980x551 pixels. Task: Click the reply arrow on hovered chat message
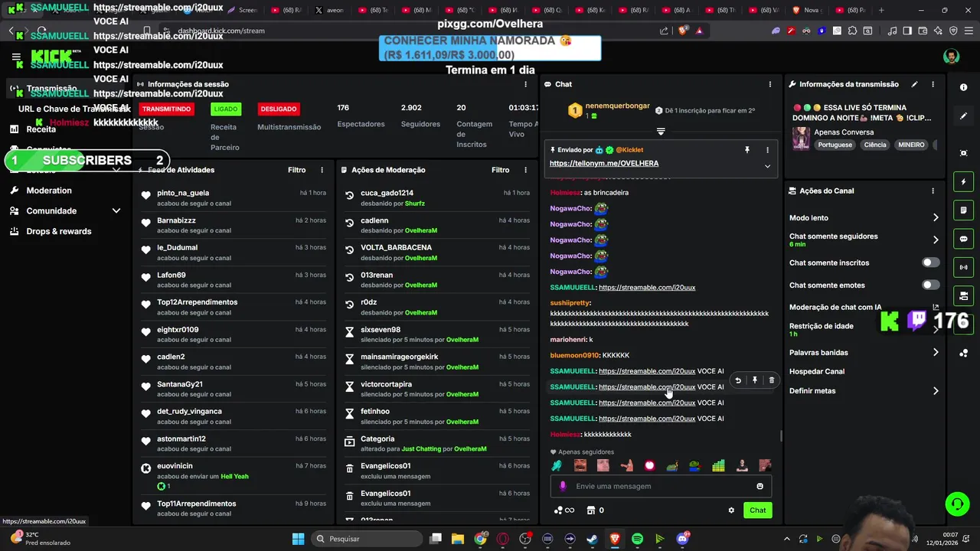point(738,380)
